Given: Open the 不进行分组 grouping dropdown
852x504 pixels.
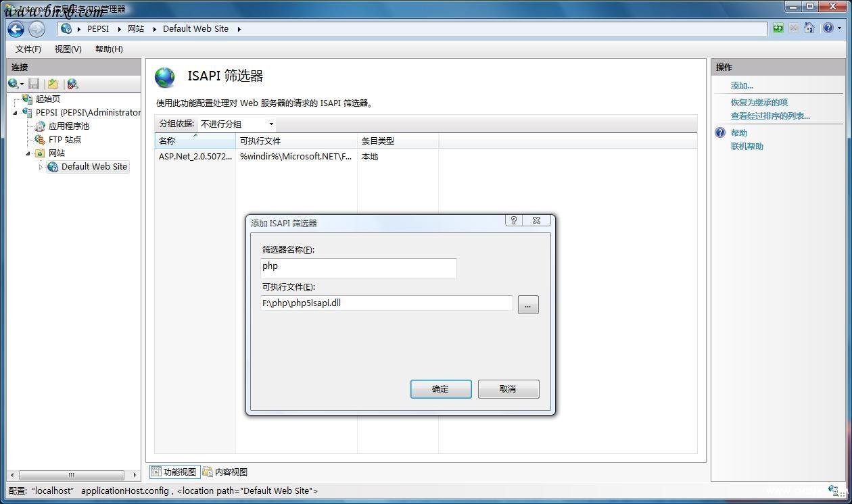Looking at the screenshot, I should (270, 124).
